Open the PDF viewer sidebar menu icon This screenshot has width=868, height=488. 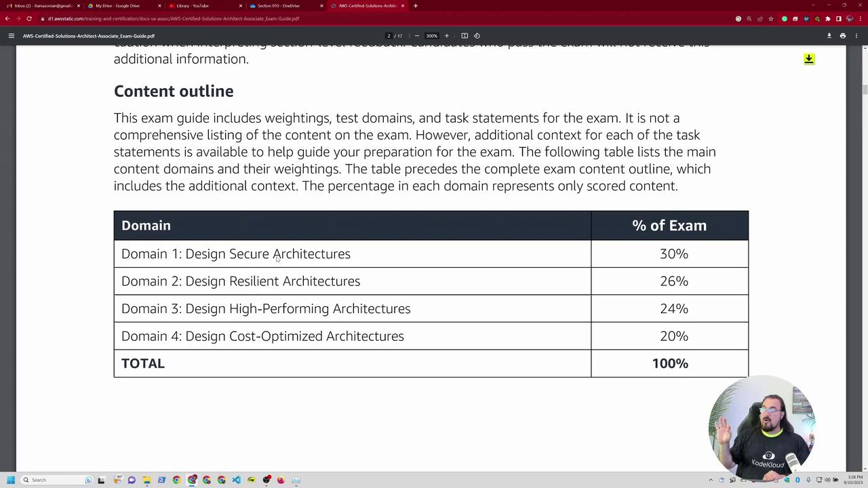(11, 36)
